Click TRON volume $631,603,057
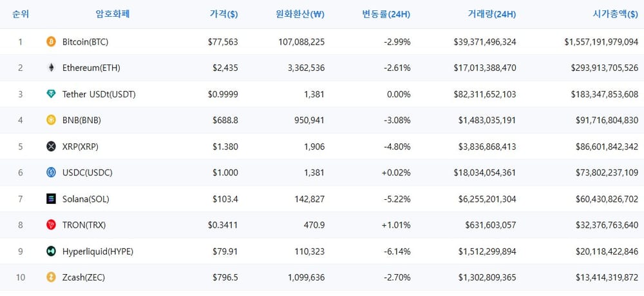 click(x=491, y=225)
